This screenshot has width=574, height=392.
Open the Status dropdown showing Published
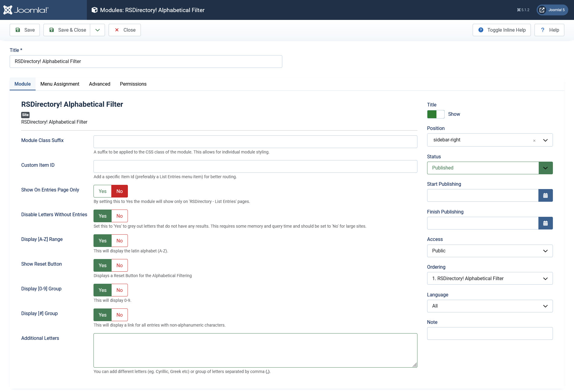[490, 168]
